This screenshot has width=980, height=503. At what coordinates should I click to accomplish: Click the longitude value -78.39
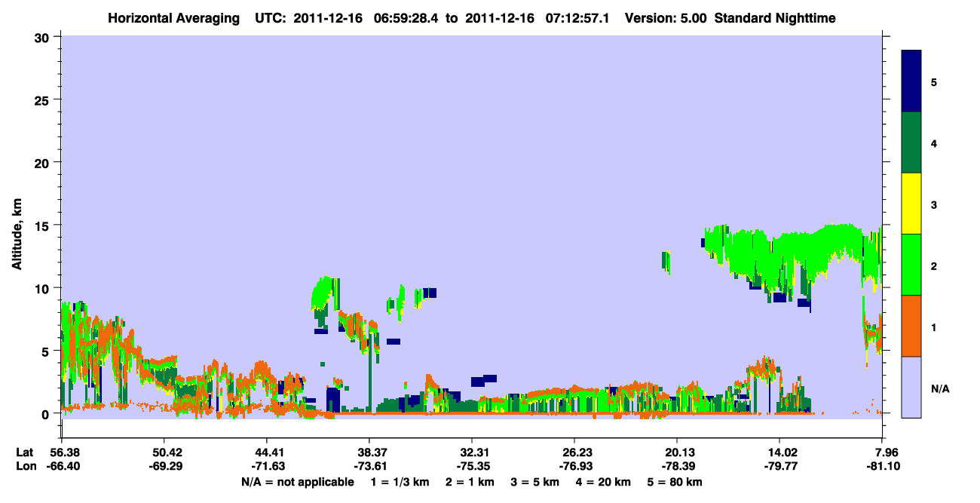[677, 466]
